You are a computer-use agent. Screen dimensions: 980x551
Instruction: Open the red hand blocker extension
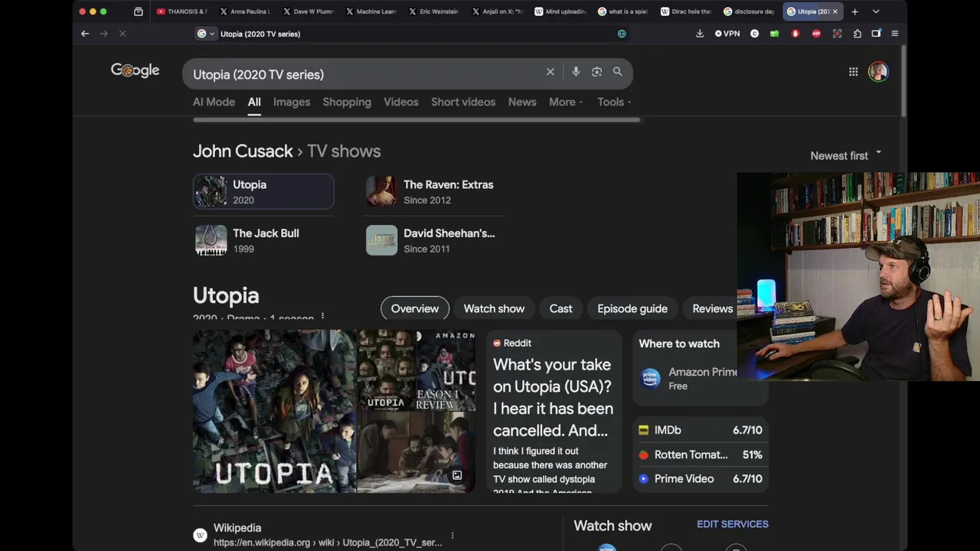pyautogui.click(x=795, y=34)
